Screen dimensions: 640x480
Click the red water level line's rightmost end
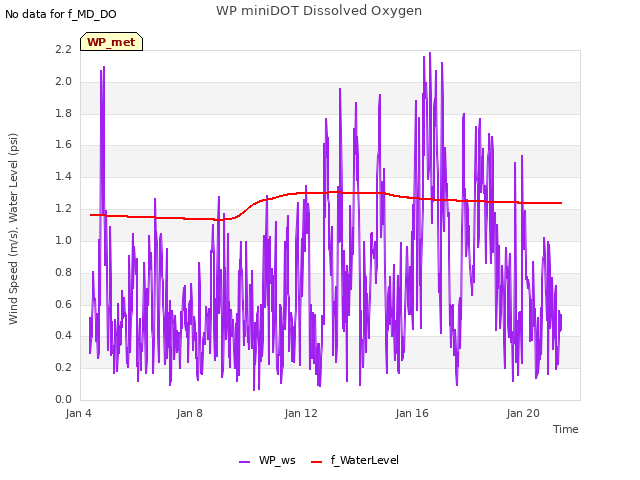(561, 203)
